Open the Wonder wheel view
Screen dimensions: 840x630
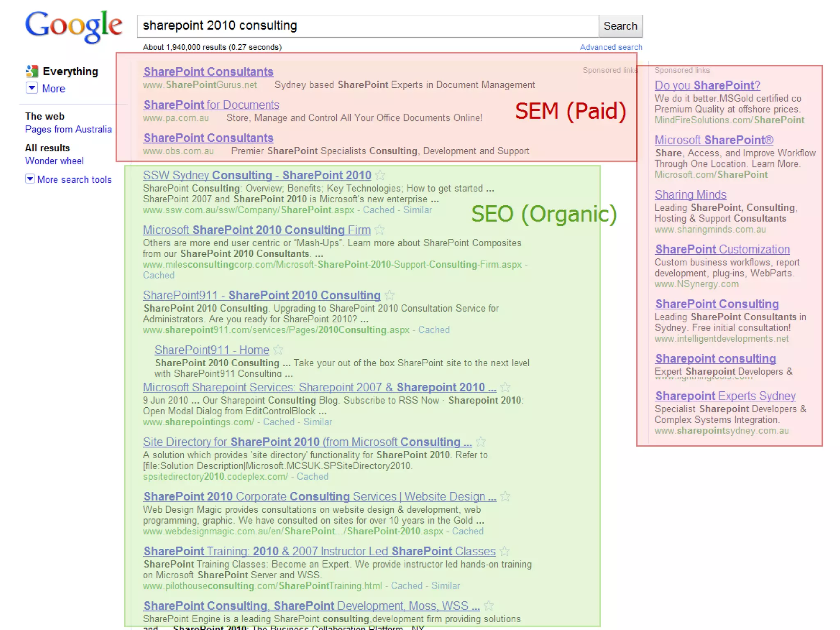[x=54, y=161]
